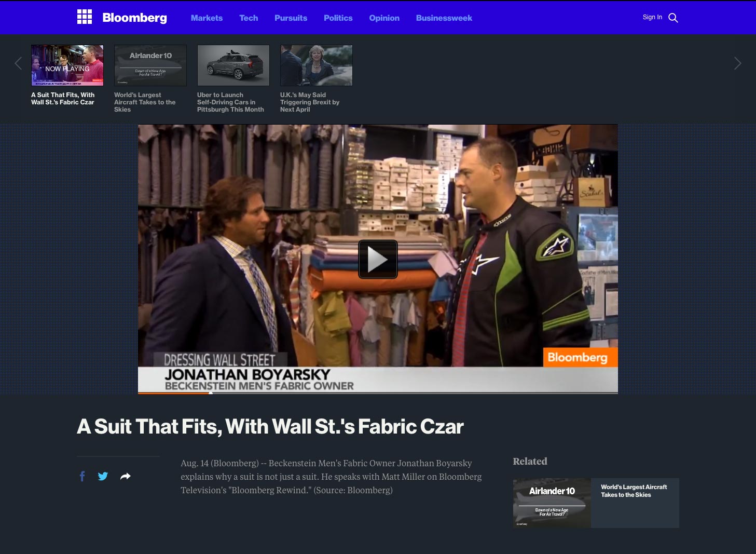Click the Bloomberg logo in header
This screenshot has height=554, width=756.
click(134, 18)
